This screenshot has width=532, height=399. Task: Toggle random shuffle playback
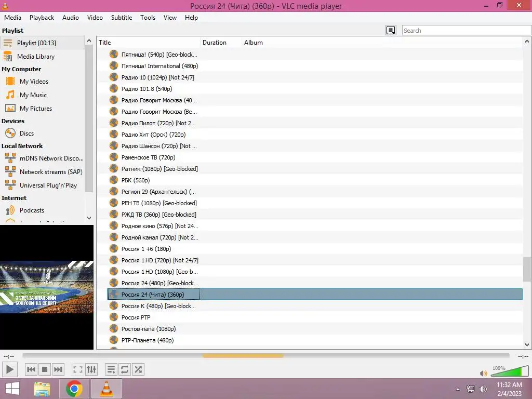pos(138,369)
